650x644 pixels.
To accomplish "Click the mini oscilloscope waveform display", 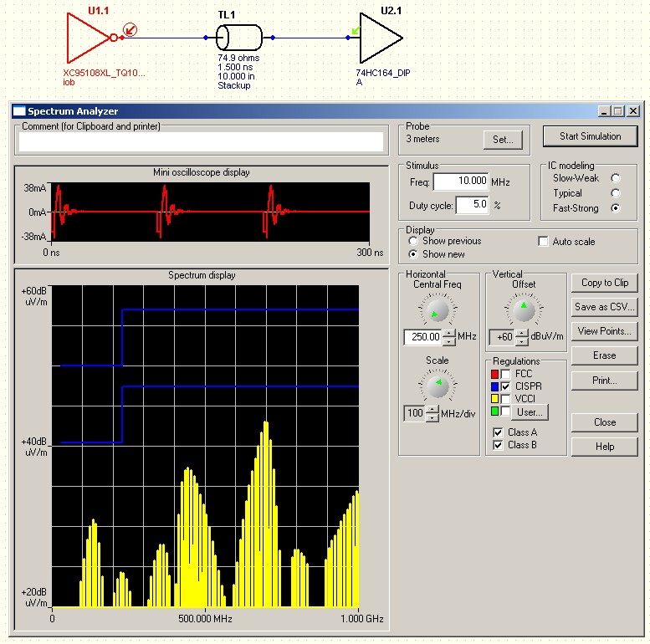I will pyautogui.click(x=210, y=212).
